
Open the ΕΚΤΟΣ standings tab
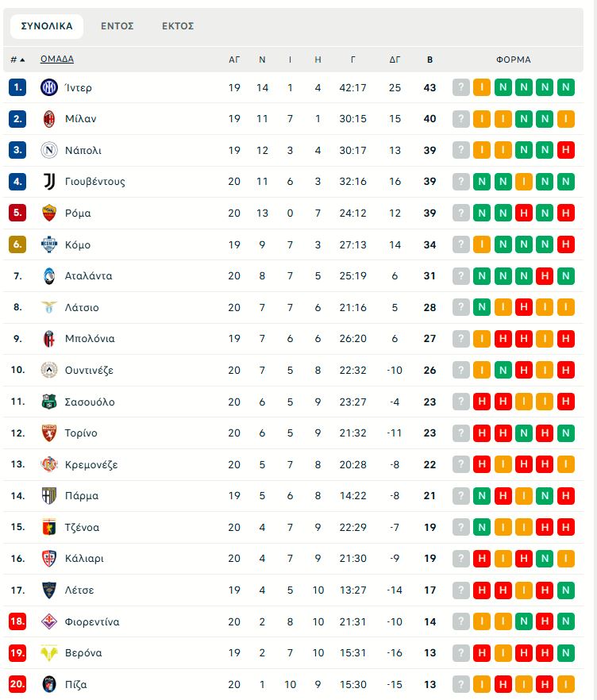[176, 25]
